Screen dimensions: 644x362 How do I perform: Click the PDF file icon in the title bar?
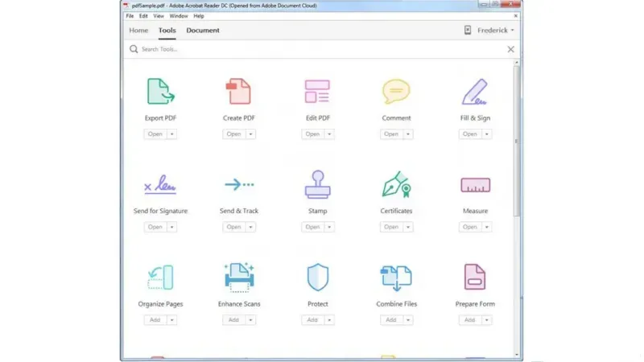[126, 6]
